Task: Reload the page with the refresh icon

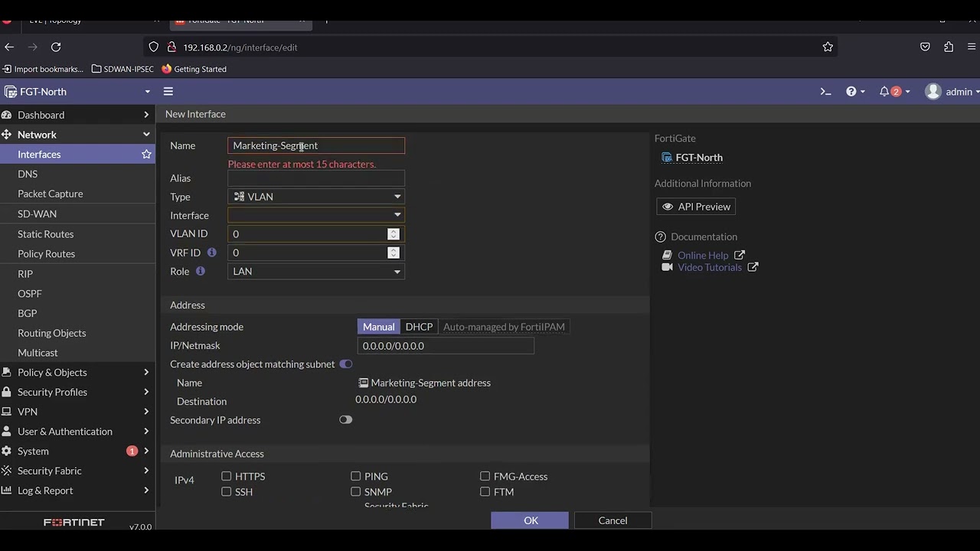Action: 56,47
